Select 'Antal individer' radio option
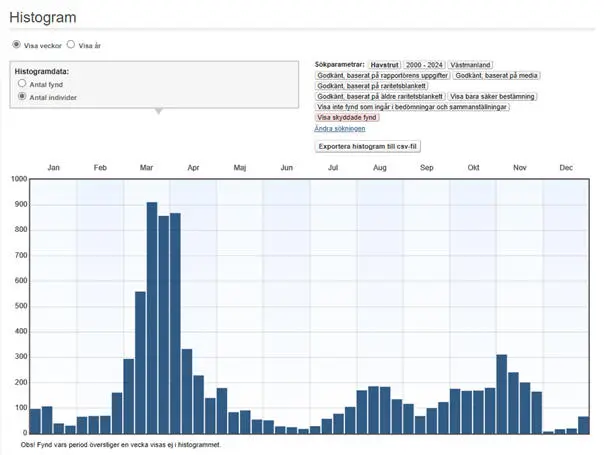The height and width of the screenshot is (455, 604). 23,97
